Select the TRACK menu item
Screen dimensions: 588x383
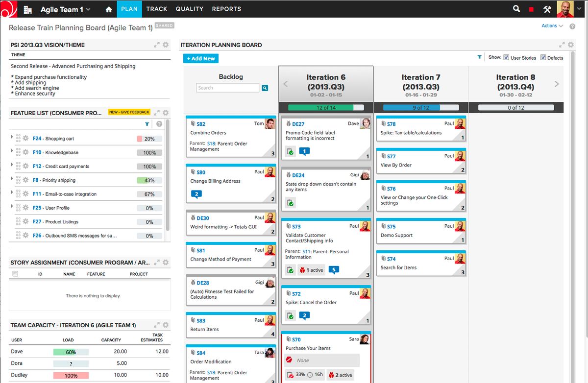(157, 8)
